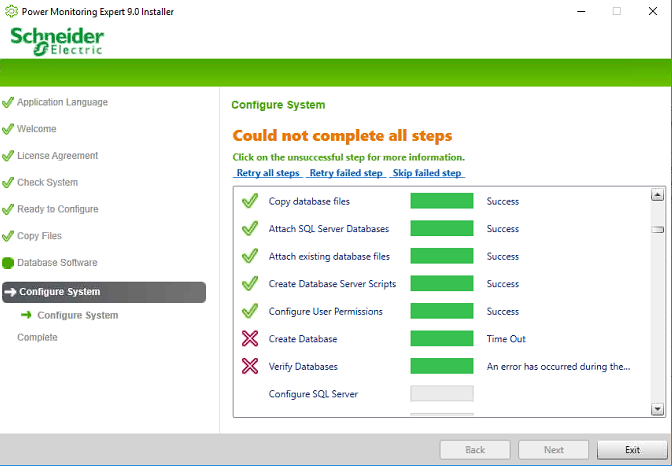Click 'Attach existing database files' step label
The width and height of the screenshot is (672, 467).
329,257
